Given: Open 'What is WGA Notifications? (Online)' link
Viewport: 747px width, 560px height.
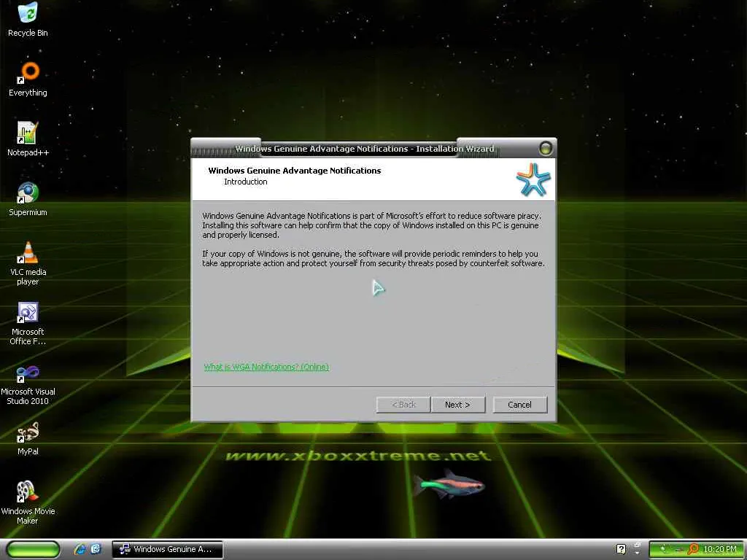Looking at the screenshot, I should 266,367.
